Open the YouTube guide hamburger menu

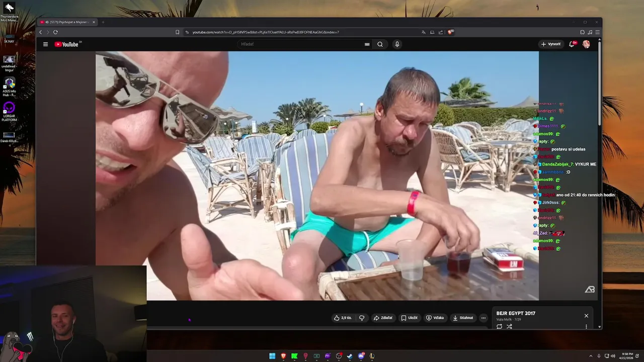point(45,44)
